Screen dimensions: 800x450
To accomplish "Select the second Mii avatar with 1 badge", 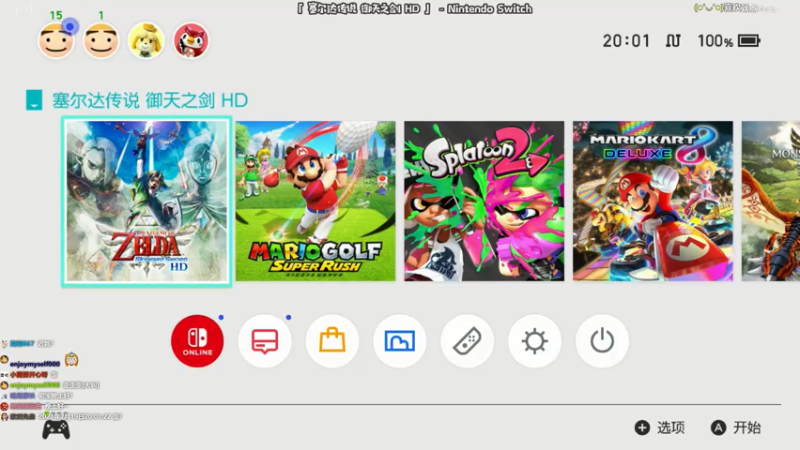I will tap(101, 40).
